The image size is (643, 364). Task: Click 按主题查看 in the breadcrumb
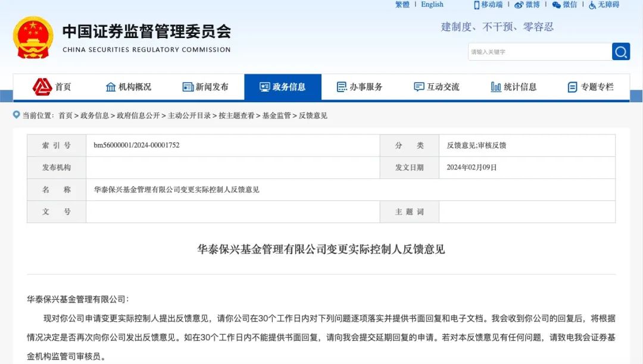click(x=236, y=115)
